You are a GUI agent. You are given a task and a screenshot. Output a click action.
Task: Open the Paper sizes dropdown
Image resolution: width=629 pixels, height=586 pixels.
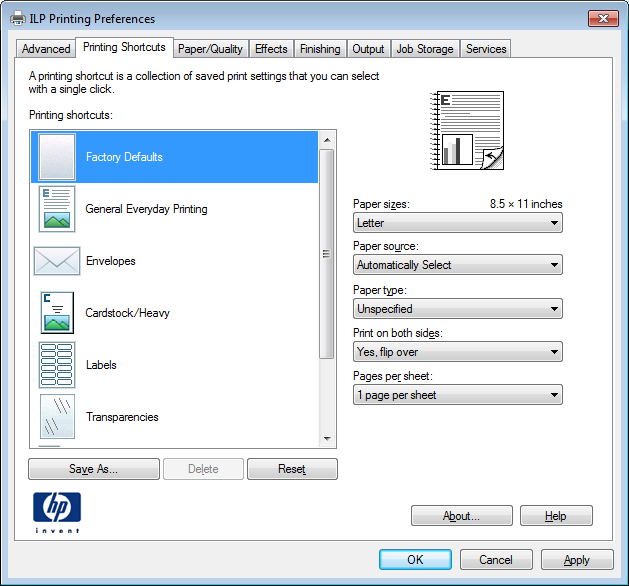coord(458,223)
